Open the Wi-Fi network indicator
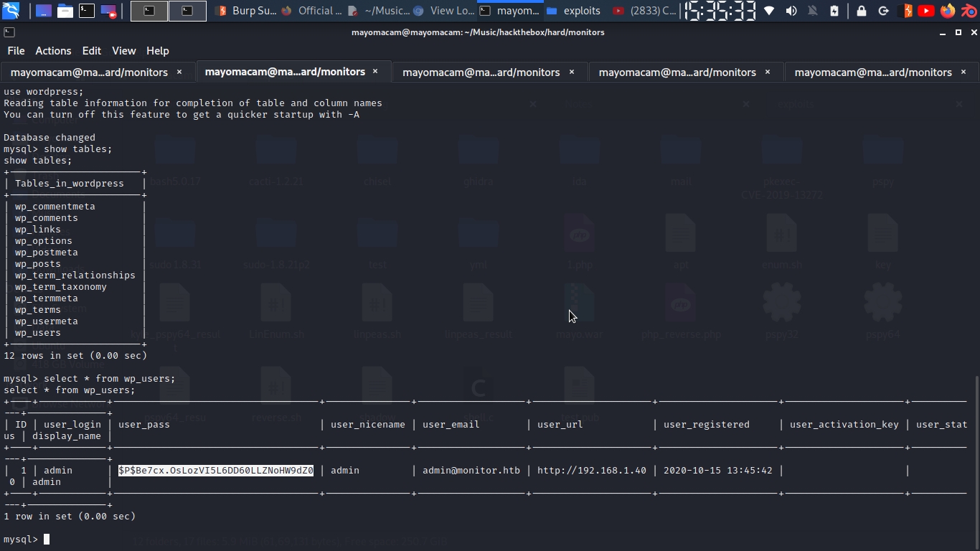The height and width of the screenshot is (551, 980). click(769, 11)
